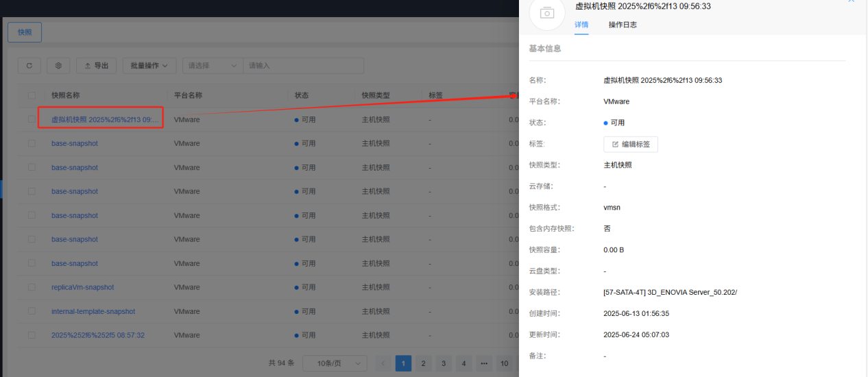This screenshot has height=377, width=868.
Task: Click the 快照类型 column header
Action: 376,95
